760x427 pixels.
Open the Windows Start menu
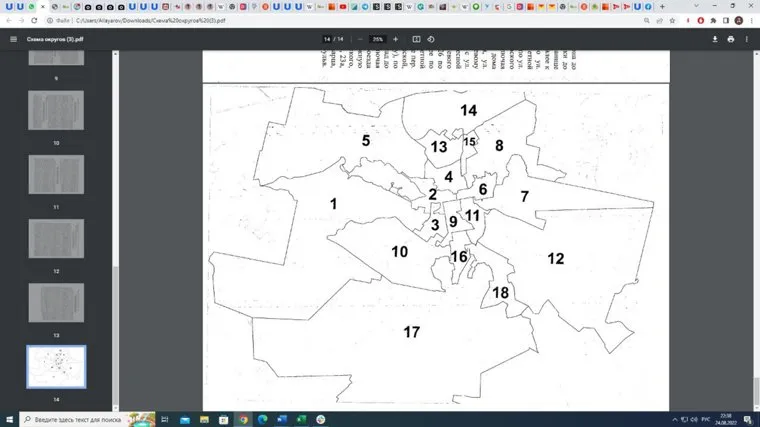8,419
